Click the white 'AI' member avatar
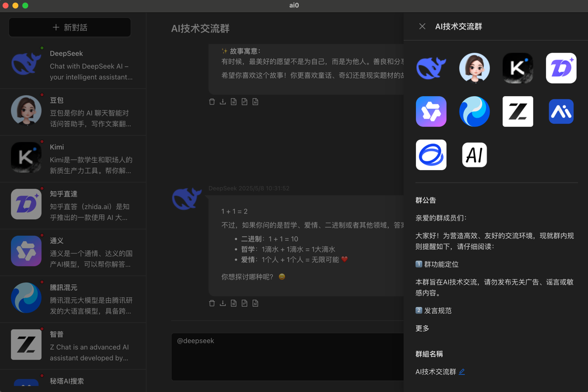This screenshot has width=588, height=392. [474, 155]
